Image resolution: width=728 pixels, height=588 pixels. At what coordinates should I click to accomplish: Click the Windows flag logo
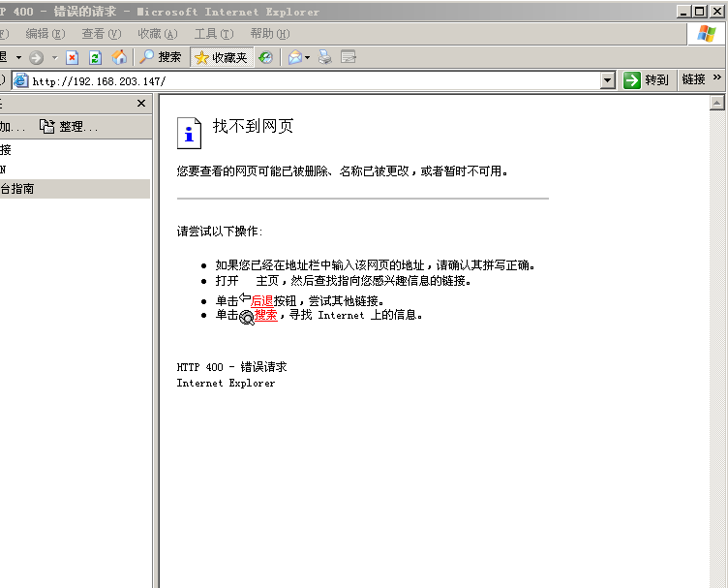tap(706, 34)
